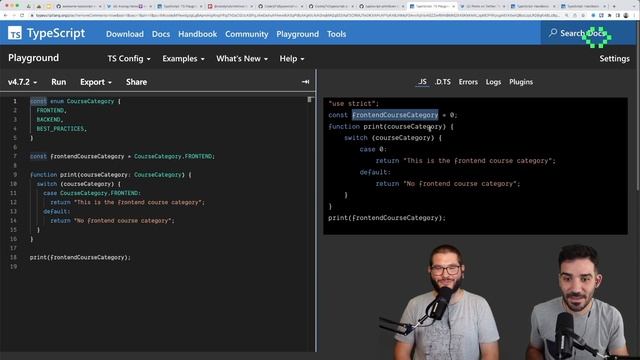Image resolution: width=640 pixels, height=360 pixels.
Task: Open the Examples dropdown menu
Action: (183, 59)
